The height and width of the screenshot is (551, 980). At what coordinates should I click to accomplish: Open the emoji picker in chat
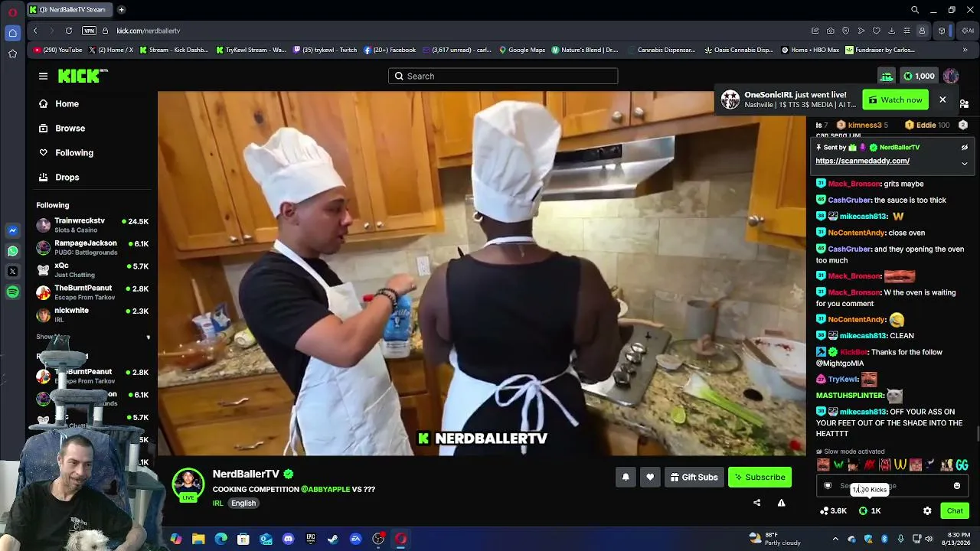(x=957, y=486)
